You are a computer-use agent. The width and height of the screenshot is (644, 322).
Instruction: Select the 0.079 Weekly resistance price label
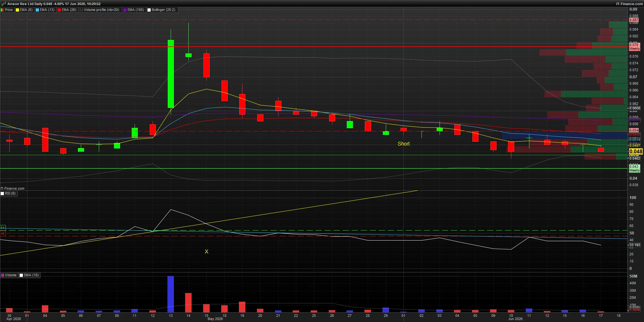[x=634, y=47]
